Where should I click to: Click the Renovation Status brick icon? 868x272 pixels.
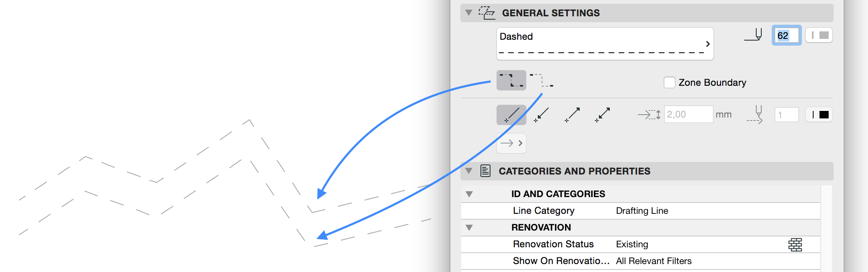click(795, 244)
